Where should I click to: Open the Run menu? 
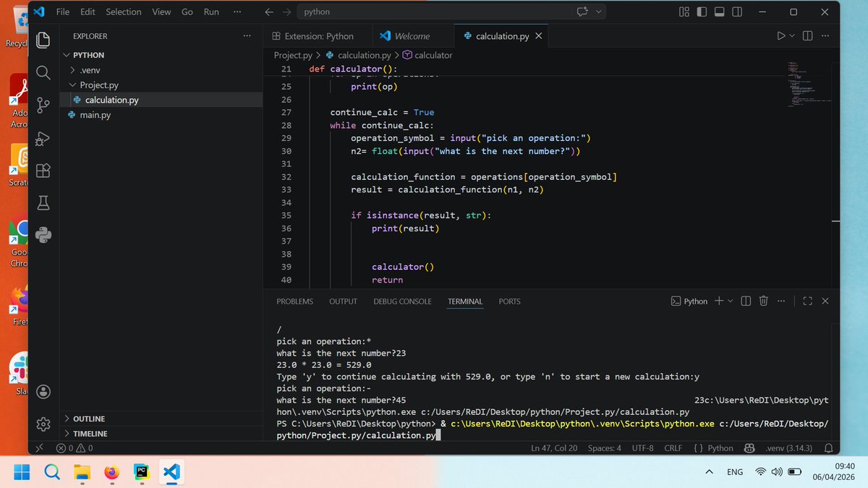point(211,12)
